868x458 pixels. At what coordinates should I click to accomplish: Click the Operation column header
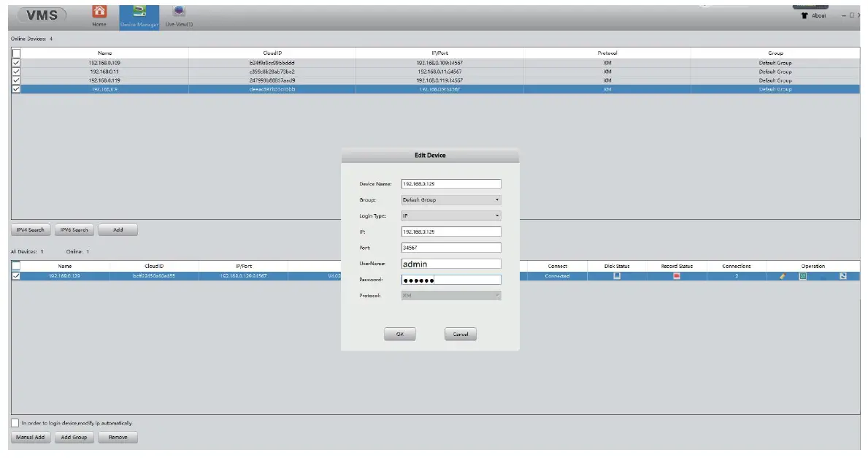pos(813,267)
